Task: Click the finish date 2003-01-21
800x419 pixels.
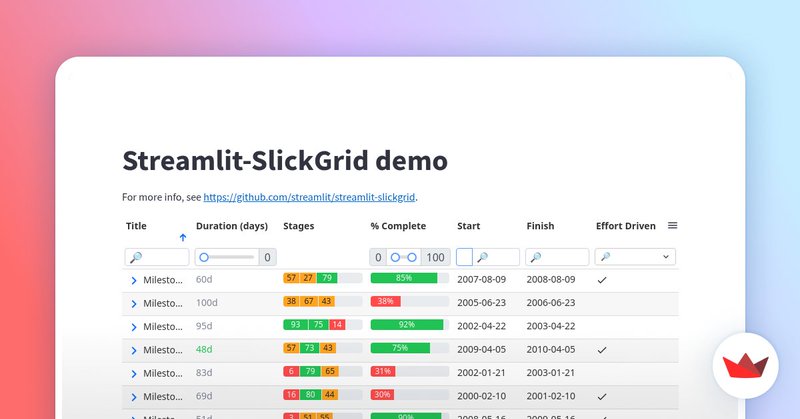Action: pyautogui.click(x=551, y=373)
